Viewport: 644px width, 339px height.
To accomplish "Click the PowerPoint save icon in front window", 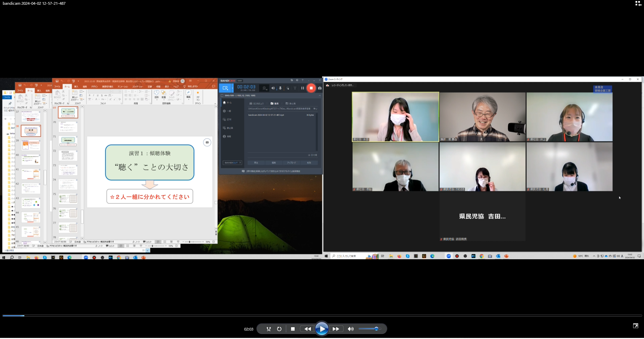I will 57,81.
